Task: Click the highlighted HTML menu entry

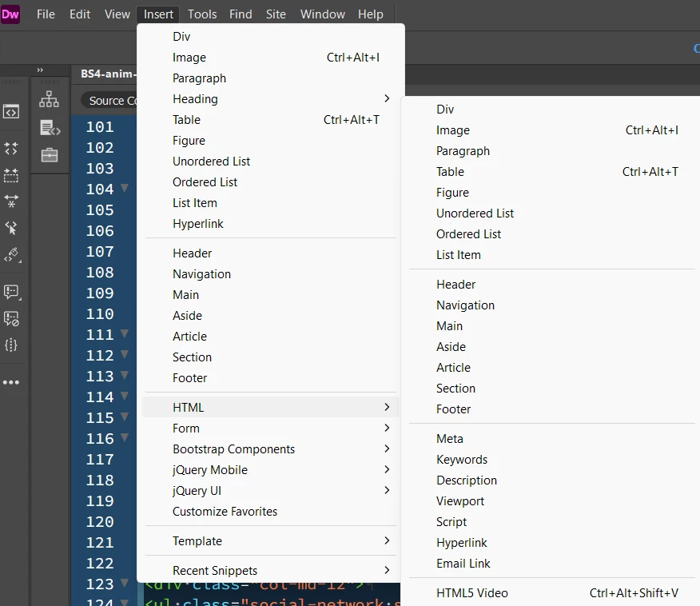Action: [x=271, y=407]
